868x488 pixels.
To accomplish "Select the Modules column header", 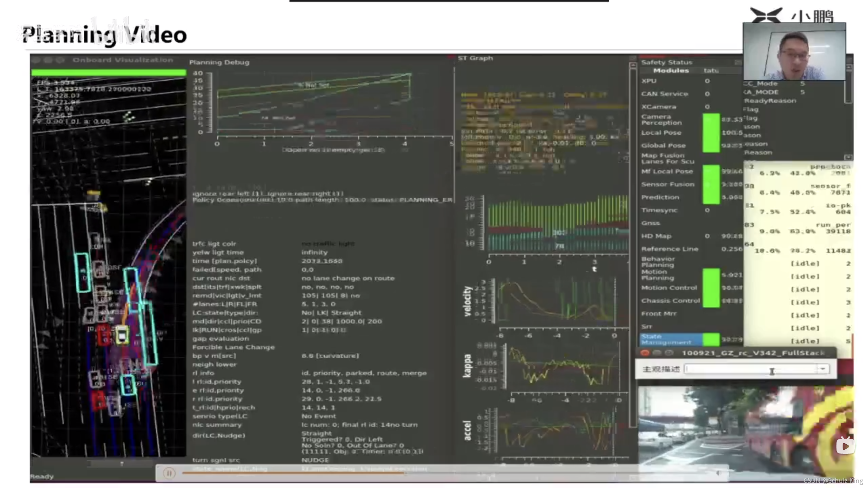I will 671,70.
